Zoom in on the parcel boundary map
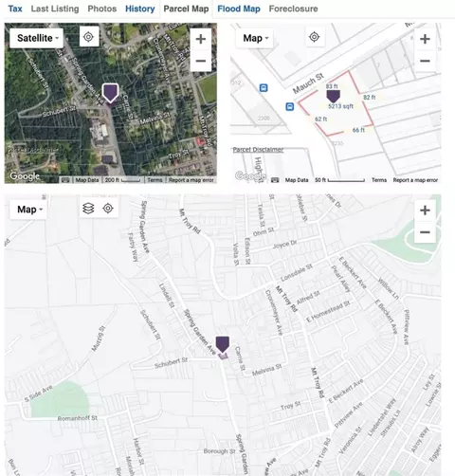 425,39
